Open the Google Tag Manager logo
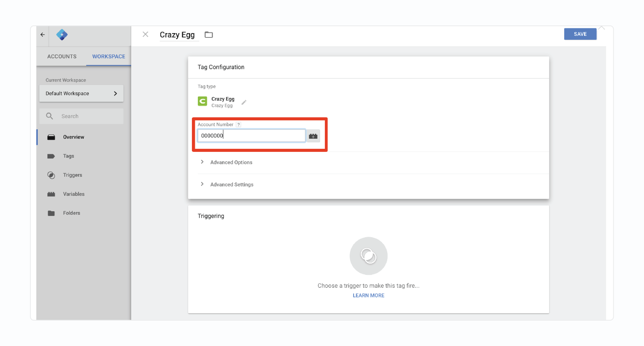The width and height of the screenshot is (644, 346). (x=62, y=35)
